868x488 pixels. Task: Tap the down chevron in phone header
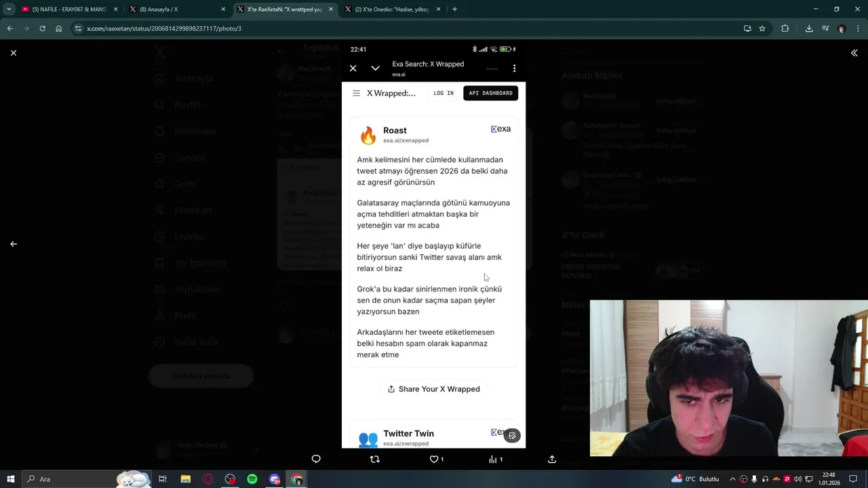pyautogui.click(x=375, y=68)
